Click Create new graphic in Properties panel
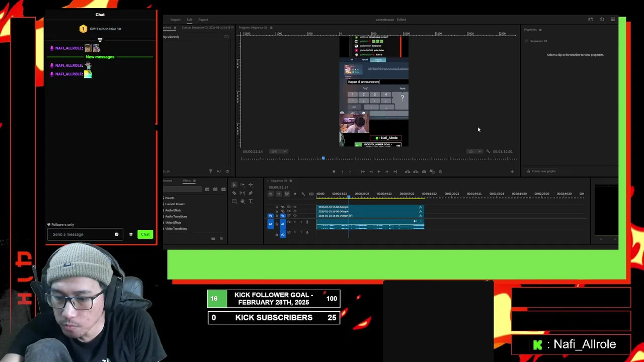The image size is (644, 362). click(x=541, y=171)
